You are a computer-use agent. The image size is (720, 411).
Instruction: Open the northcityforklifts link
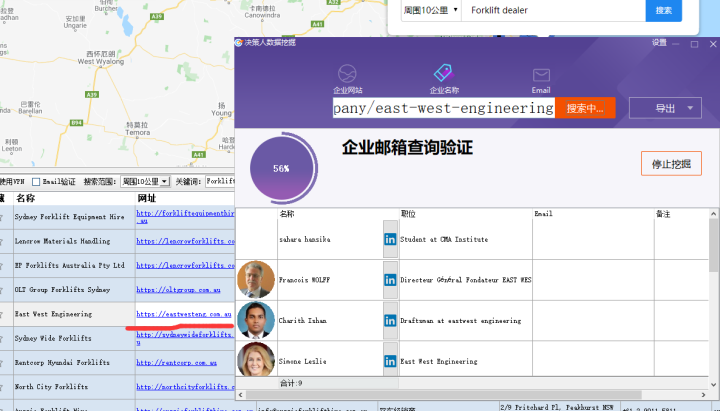tap(185, 387)
